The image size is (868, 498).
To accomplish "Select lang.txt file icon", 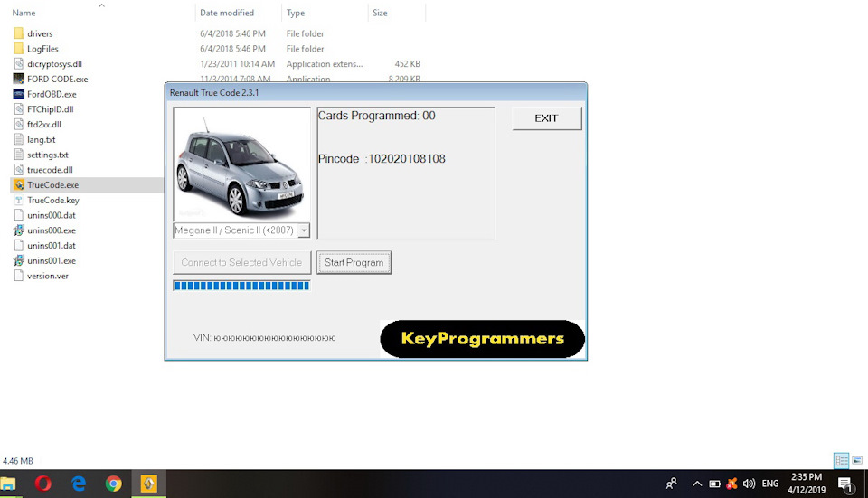I will coord(19,139).
